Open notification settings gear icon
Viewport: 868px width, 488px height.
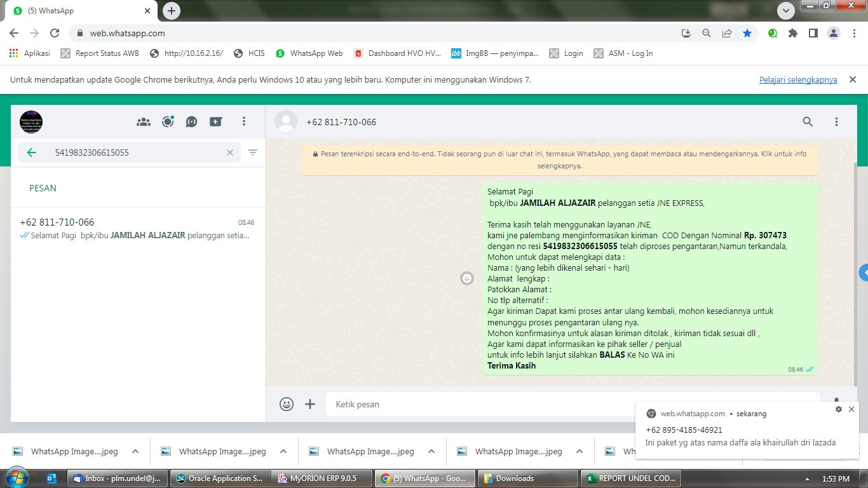tap(839, 410)
